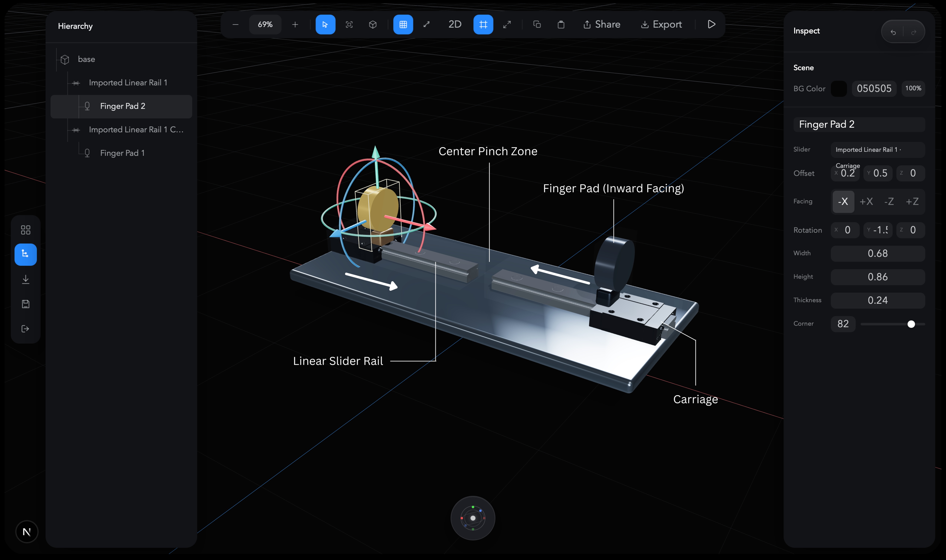The width and height of the screenshot is (946, 560).
Task: Activate the select cursor tool
Action: (x=325, y=24)
